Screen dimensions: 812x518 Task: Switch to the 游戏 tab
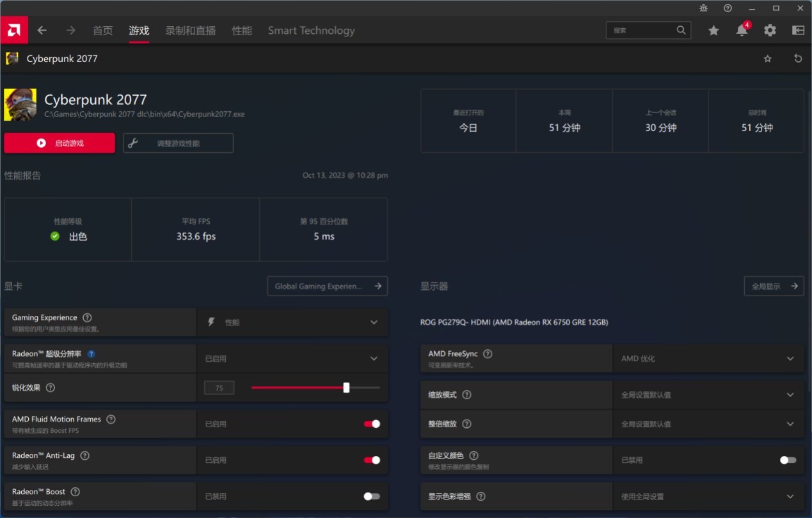coord(139,30)
